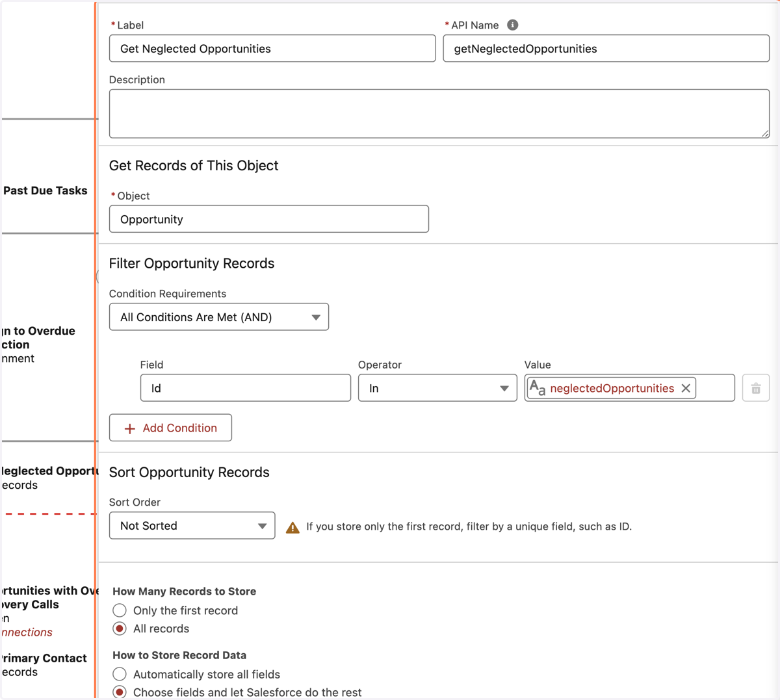Click the unique field warning message text
Viewport: 780px width, 700px height.
469,526
